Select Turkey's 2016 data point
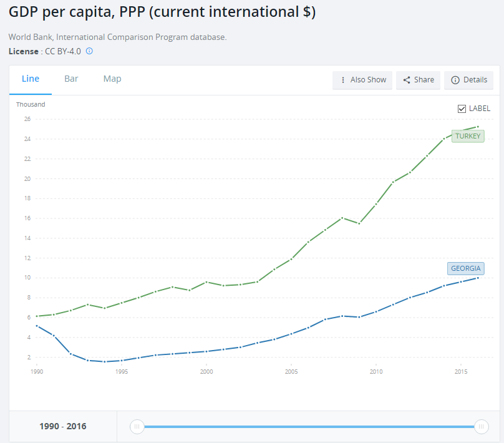The height and width of the screenshot is (443, 504). (478, 127)
